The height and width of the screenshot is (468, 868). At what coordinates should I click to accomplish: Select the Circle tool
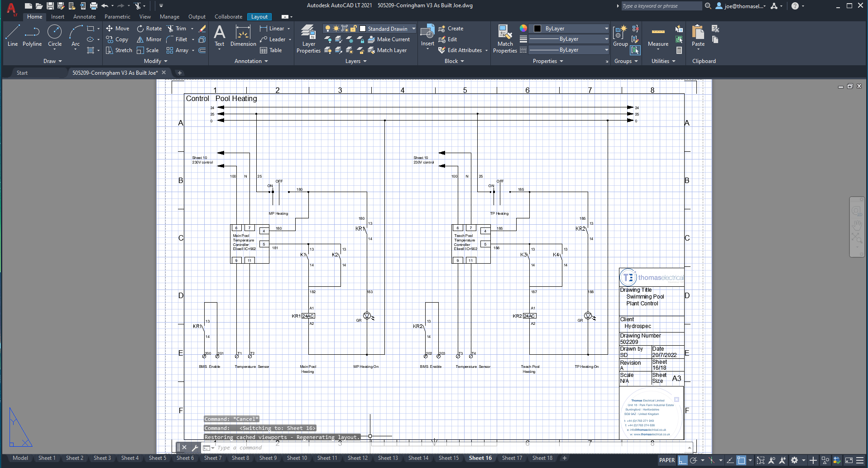[55, 36]
